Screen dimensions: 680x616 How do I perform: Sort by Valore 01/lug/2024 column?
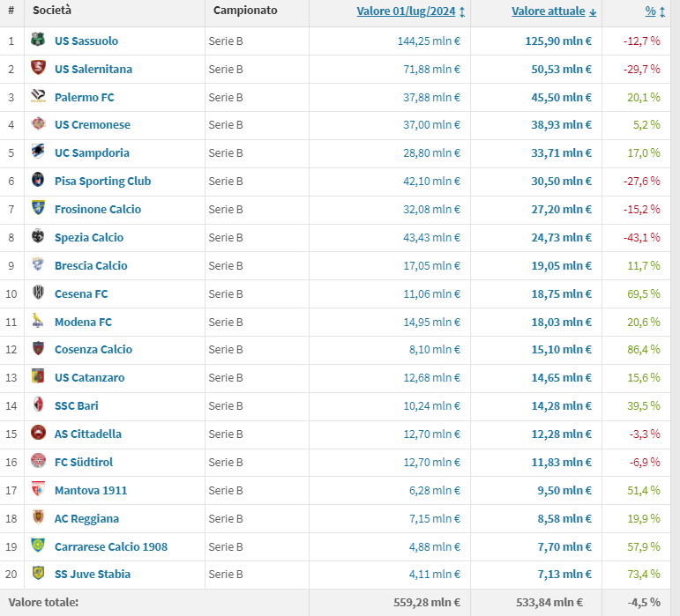(x=405, y=11)
